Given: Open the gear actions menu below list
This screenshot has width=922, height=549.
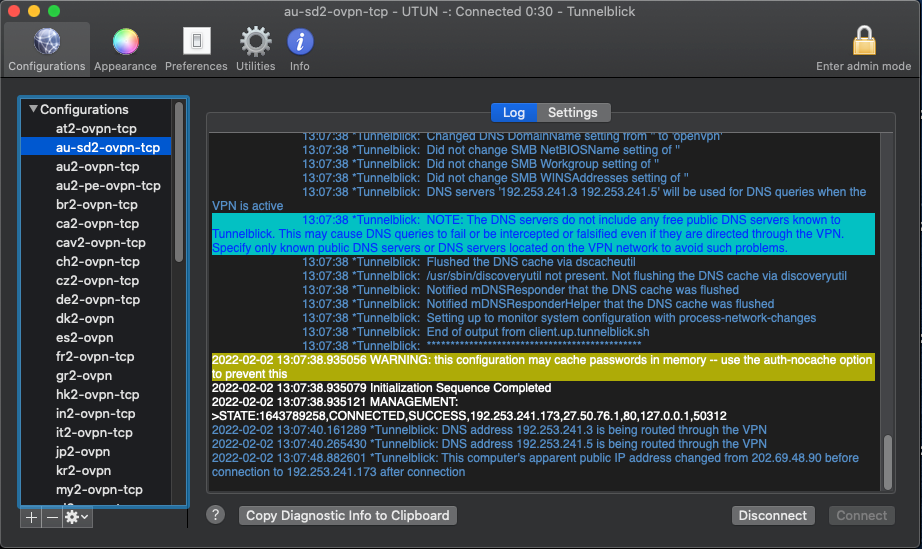Looking at the screenshot, I should [77, 517].
